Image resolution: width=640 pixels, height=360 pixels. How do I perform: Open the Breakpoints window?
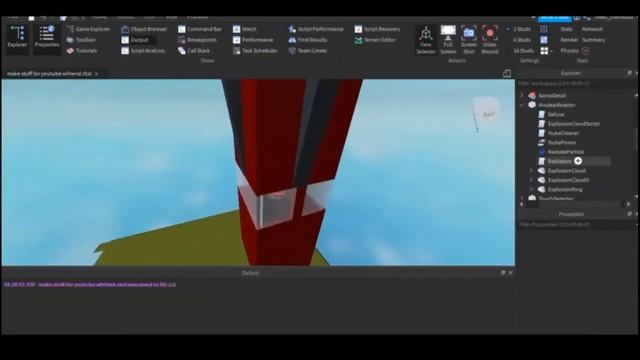[197, 40]
